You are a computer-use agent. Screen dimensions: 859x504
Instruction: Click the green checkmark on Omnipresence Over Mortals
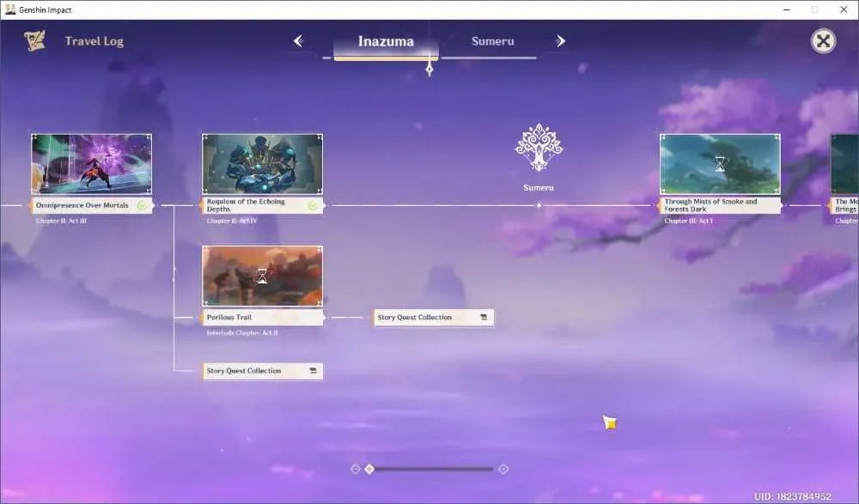142,205
